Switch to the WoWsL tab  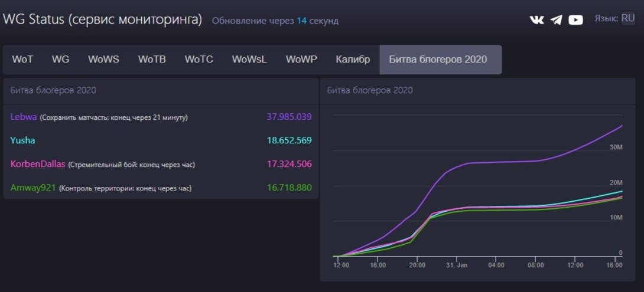tap(249, 60)
